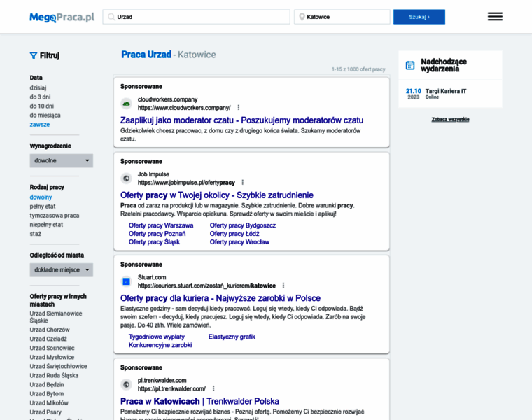Open Urzad Chorzów offers
Screen dimensions: 532x420
[x=50, y=330]
